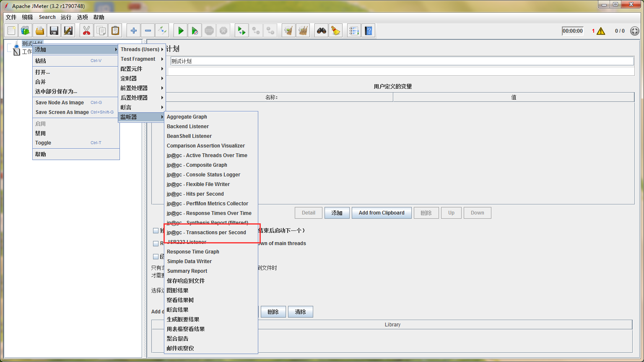
Task: Click the blue Help book icon
Action: [369, 31]
